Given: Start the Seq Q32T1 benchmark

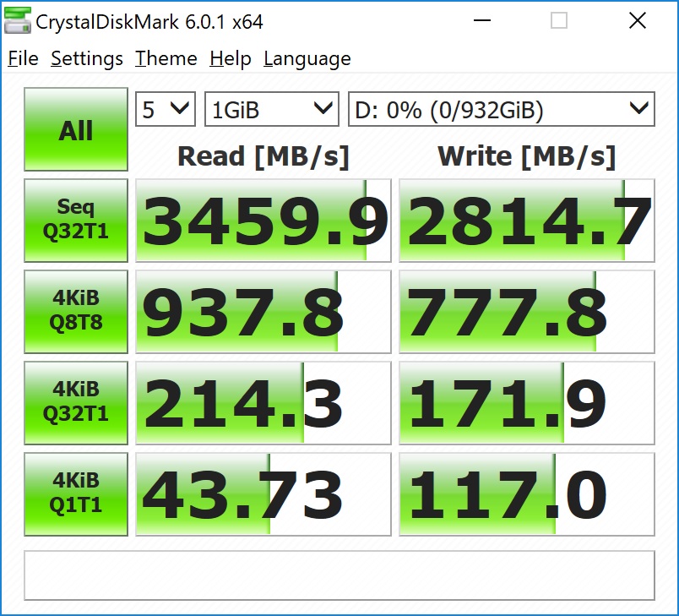Looking at the screenshot, I should [x=76, y=220].
